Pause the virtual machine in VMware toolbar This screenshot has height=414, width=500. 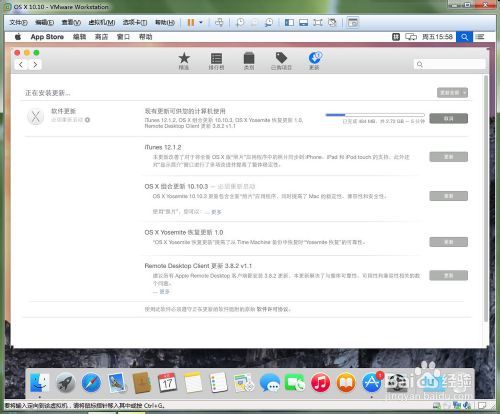pos(191,22)
